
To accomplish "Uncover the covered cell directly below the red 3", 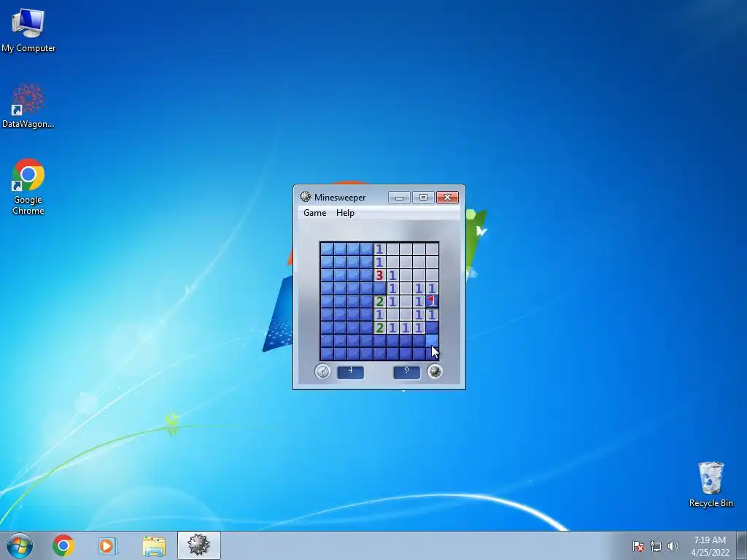I will [x=379, y=288].
